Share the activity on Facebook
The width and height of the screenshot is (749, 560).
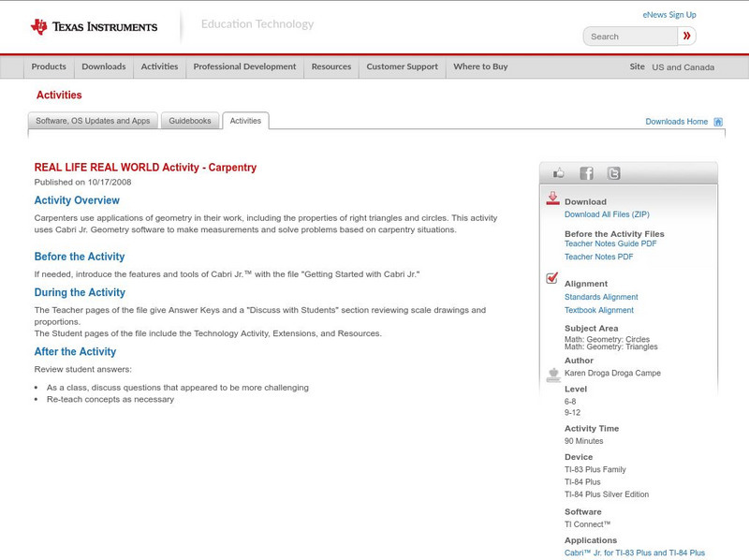click(586, 172)
